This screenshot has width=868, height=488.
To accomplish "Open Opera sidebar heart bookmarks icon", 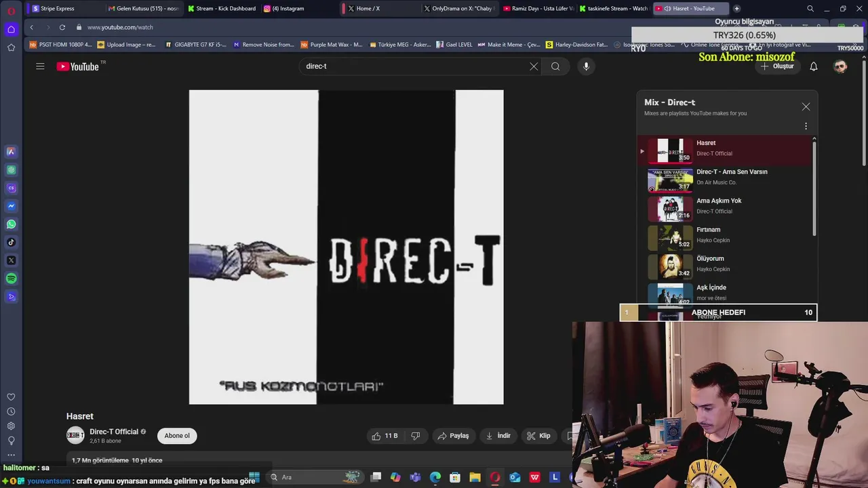I will 11,397.
